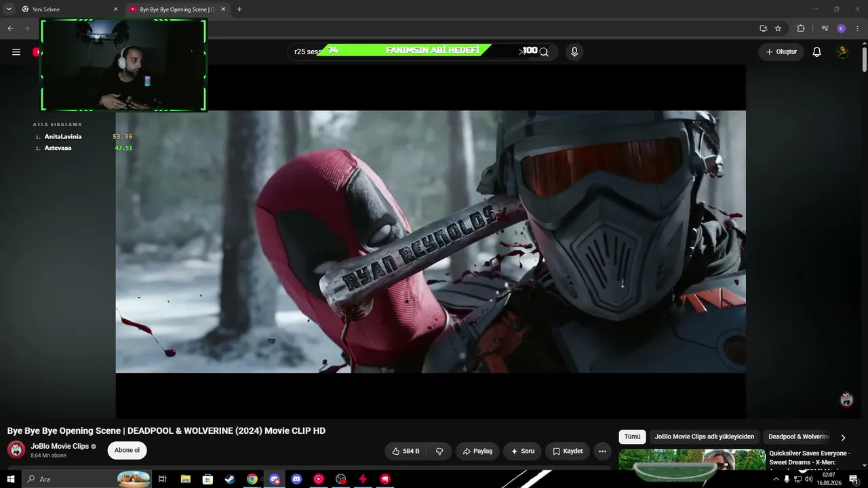868x488 pixels.
Task: Open the Windows notification center
Action: (853, 479)
